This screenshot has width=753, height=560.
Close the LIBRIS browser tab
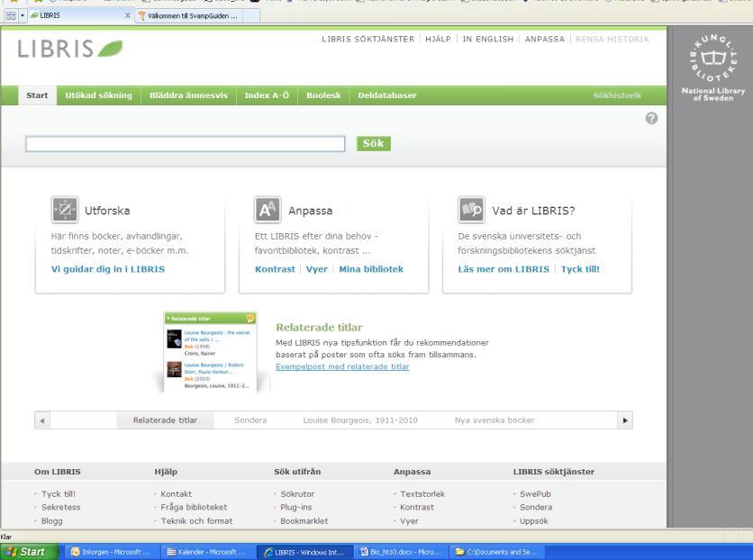point(127,15)
